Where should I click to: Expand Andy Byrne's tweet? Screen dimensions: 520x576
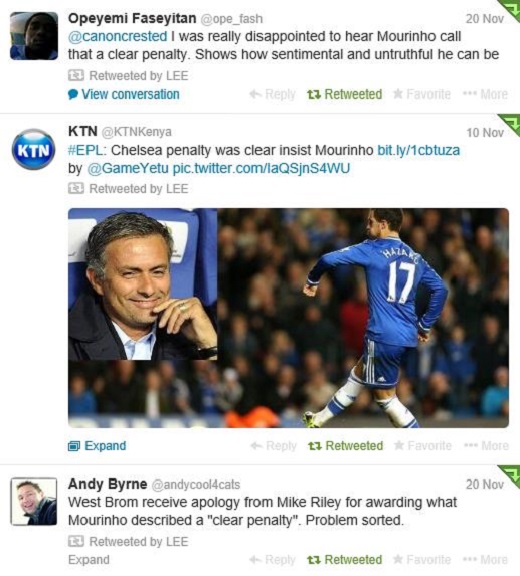pos(89,560)
